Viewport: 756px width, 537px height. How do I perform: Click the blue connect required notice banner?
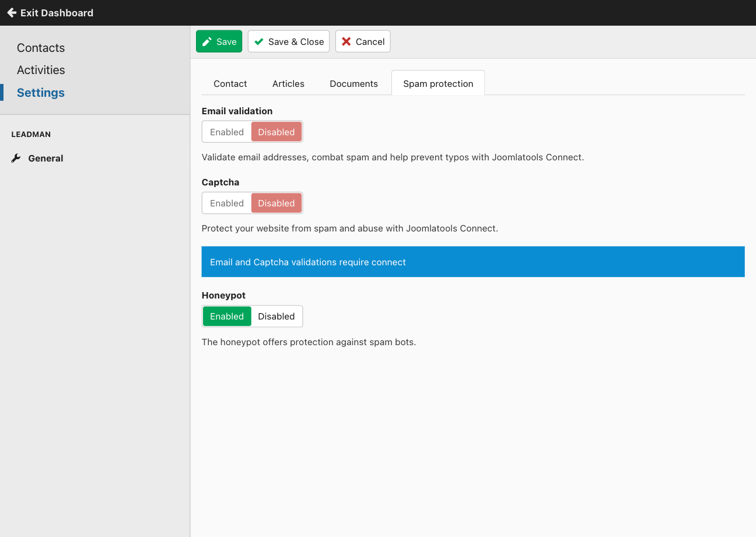[x=473, y=262]
